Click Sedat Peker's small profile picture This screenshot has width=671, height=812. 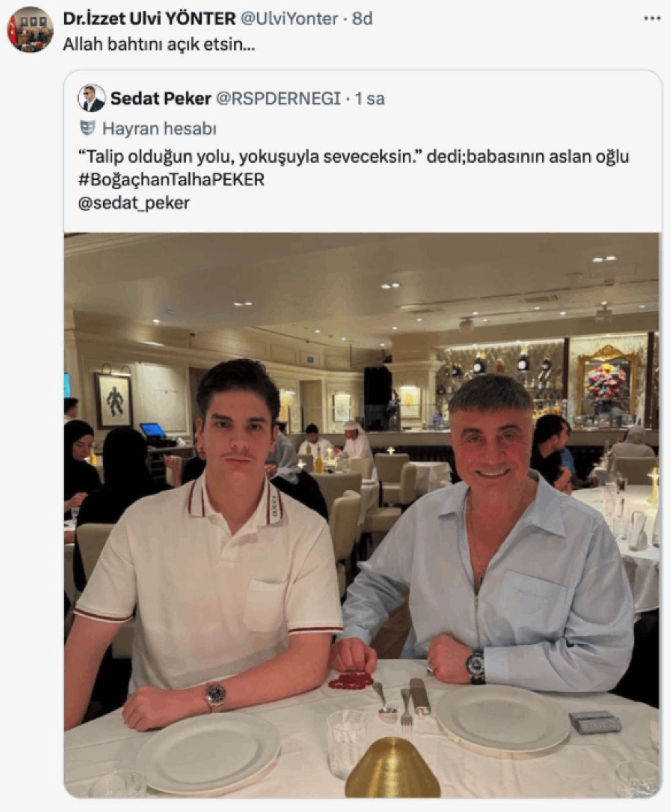91,98
